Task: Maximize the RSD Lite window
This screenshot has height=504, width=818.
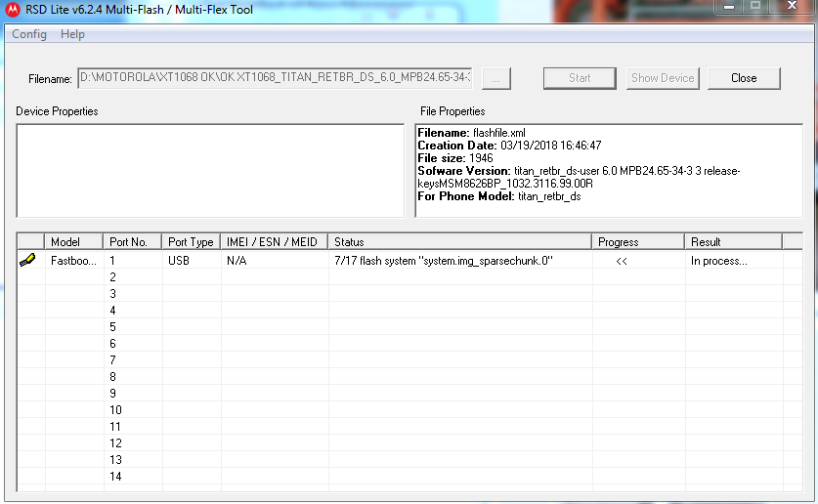Action: click(754, 6)
